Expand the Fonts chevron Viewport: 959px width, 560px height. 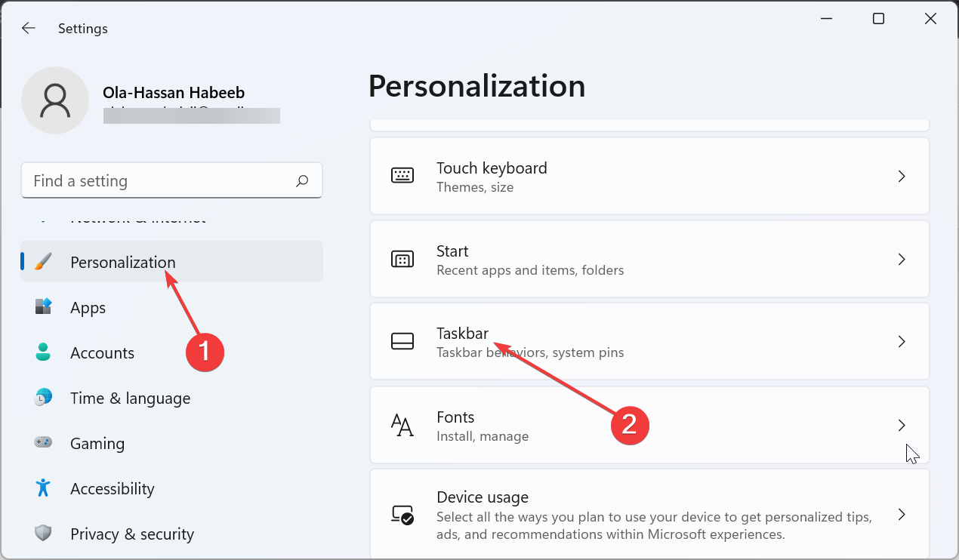902,426
